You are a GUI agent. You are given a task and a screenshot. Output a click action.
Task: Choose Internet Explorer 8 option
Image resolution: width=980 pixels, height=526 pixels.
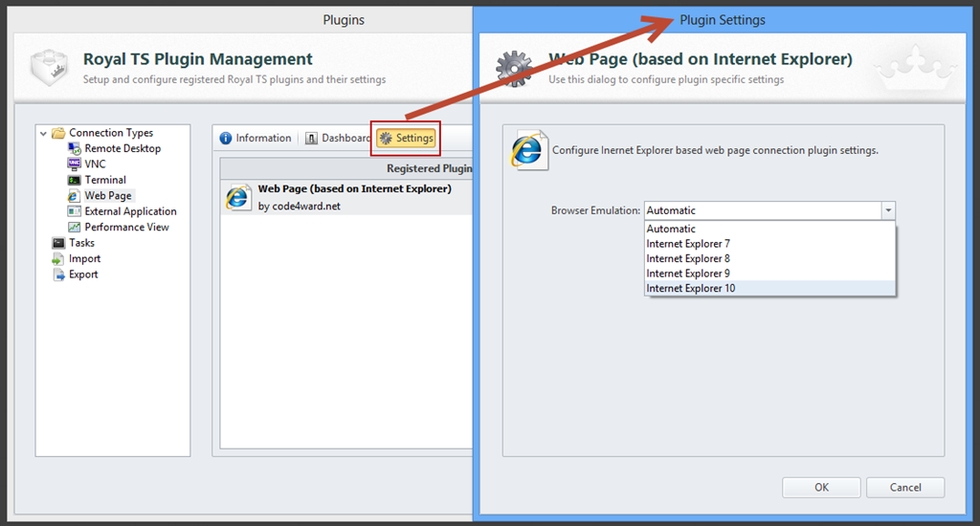point(770,258)
